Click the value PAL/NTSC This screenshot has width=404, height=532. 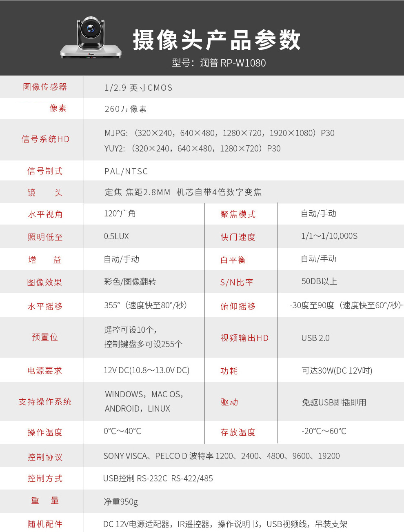(126, 171)
